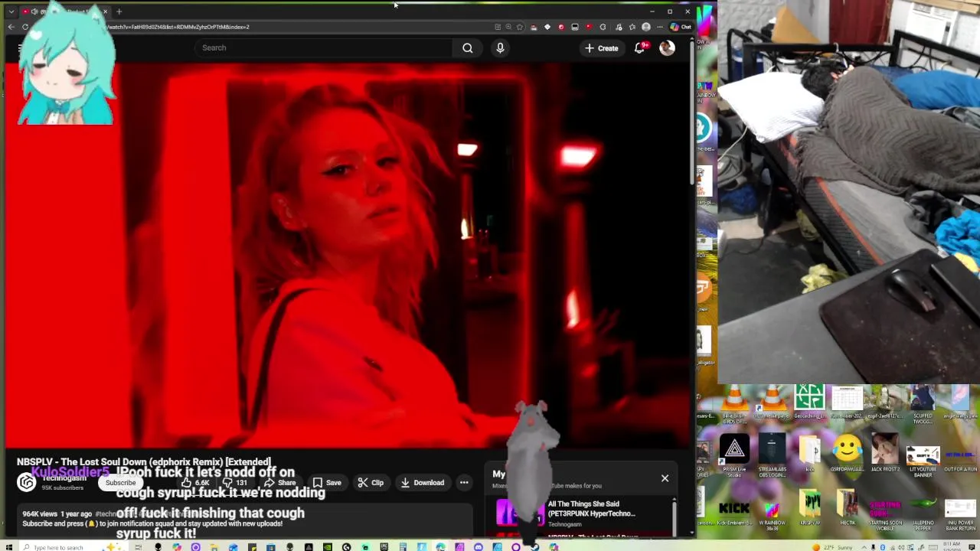The width and height of the screenshot is (980, 551).
Task: Click the red video player area
Action: 346,255
